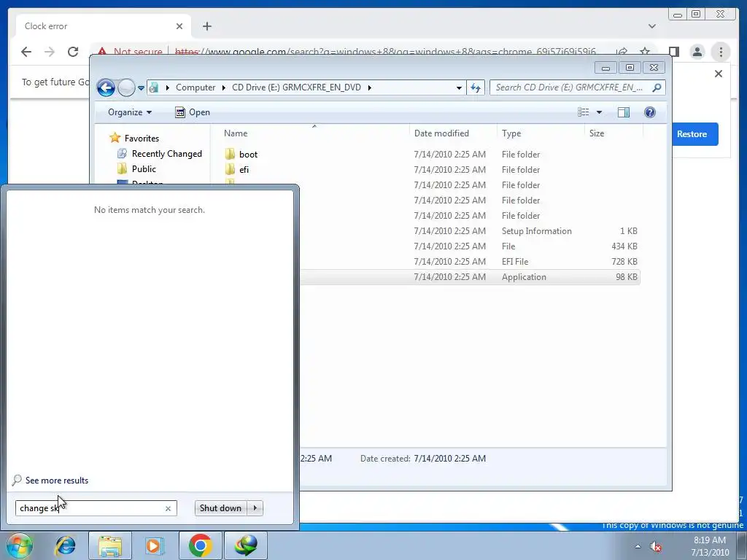Change your view icon in Explorer
Viewport: 747px width, 560px height.
tap(583, 112)
